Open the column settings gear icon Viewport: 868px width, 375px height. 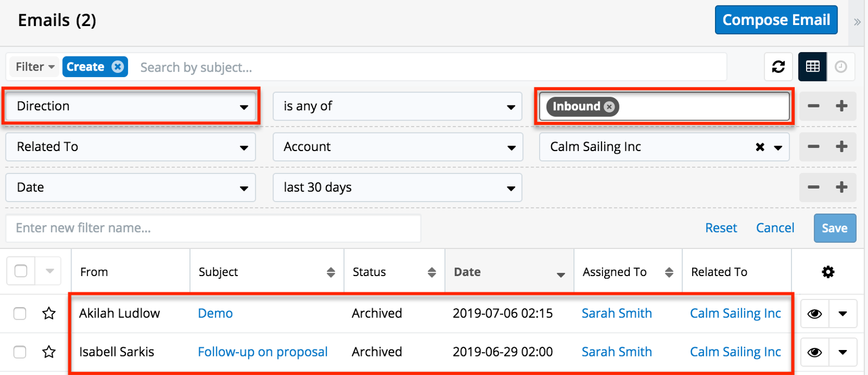[828, 272]
